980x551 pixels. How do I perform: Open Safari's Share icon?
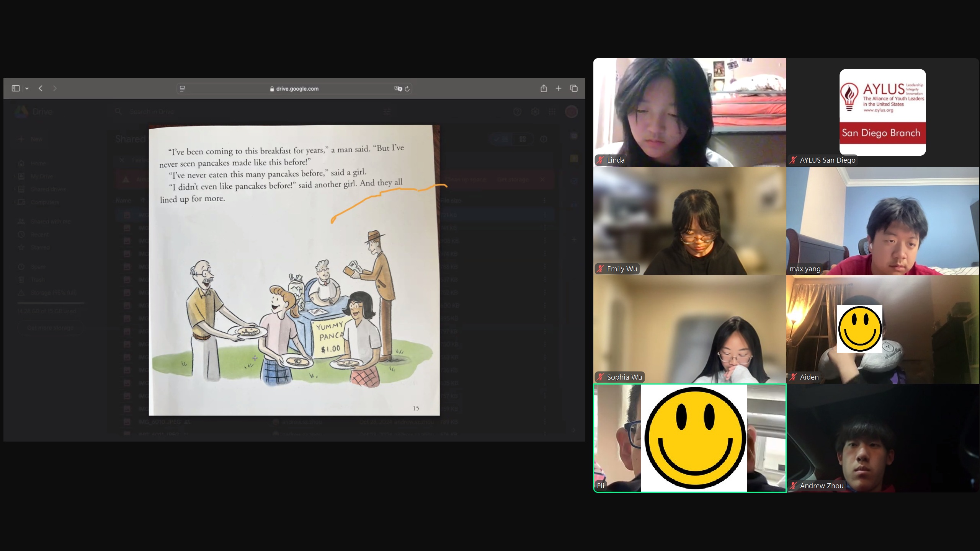[544, 88]
